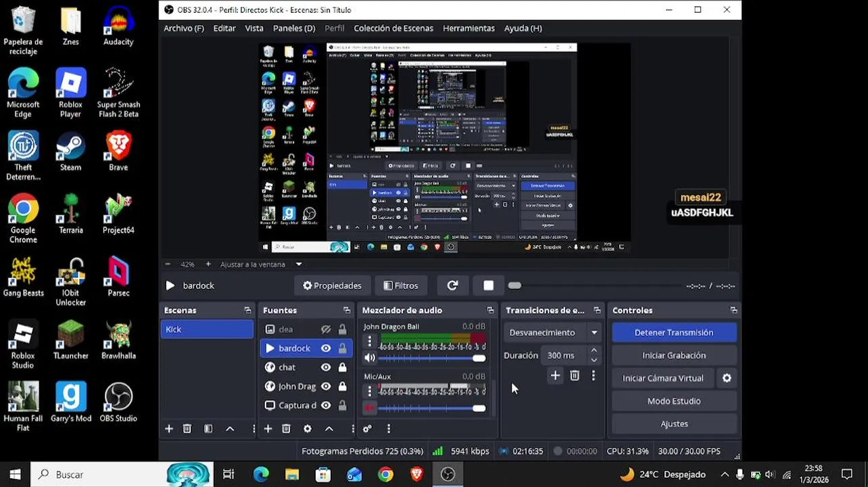This screenshot has height=487, width=868.
Task: Stop bardock media playback
Action: click(x=488, y=285)
